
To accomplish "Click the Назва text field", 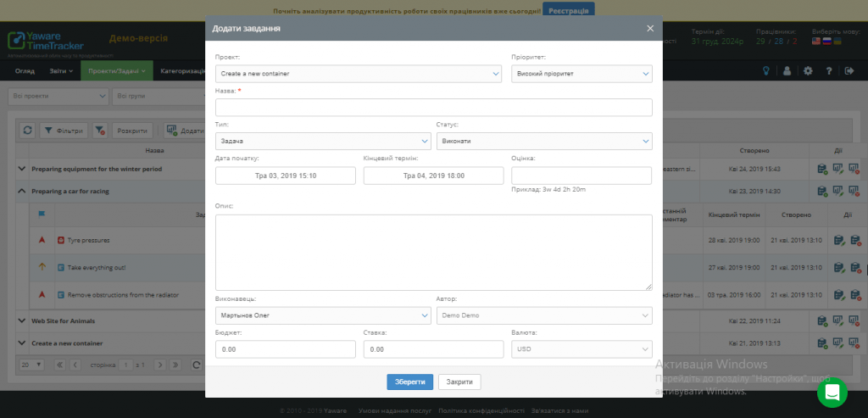I will click(x=433, y=108).
